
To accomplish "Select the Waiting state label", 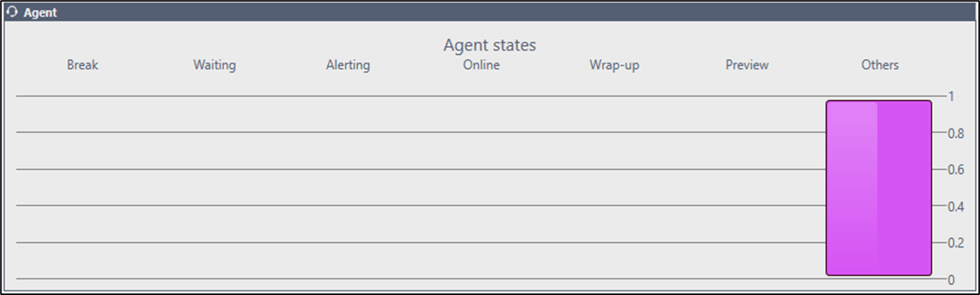I will click(x=215, y=65).
